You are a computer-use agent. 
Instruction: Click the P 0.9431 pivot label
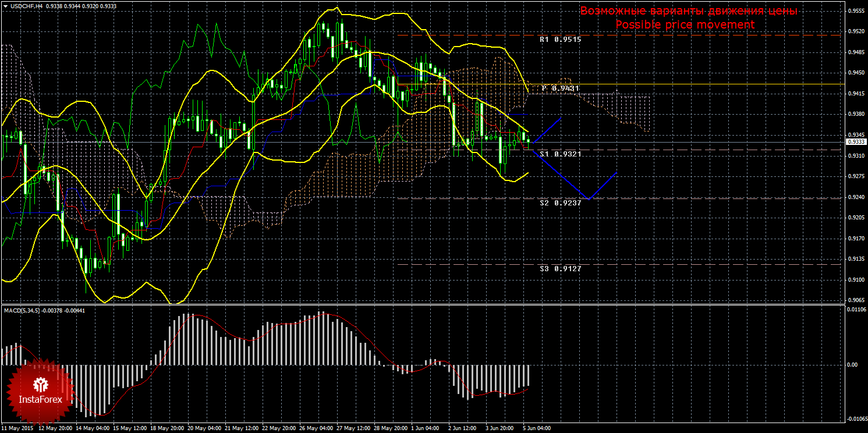point(560,88)
